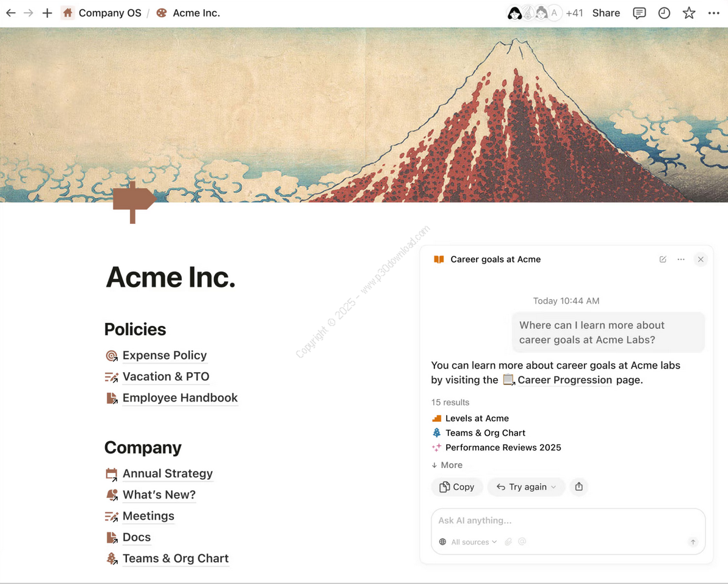The width and height of the screenshot is (728, 584).
Task: Open Employee Handbook page
Action: click(180, 398)
